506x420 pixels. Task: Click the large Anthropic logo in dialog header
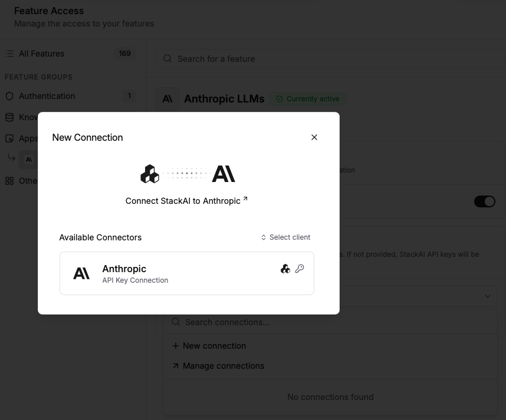224,174
